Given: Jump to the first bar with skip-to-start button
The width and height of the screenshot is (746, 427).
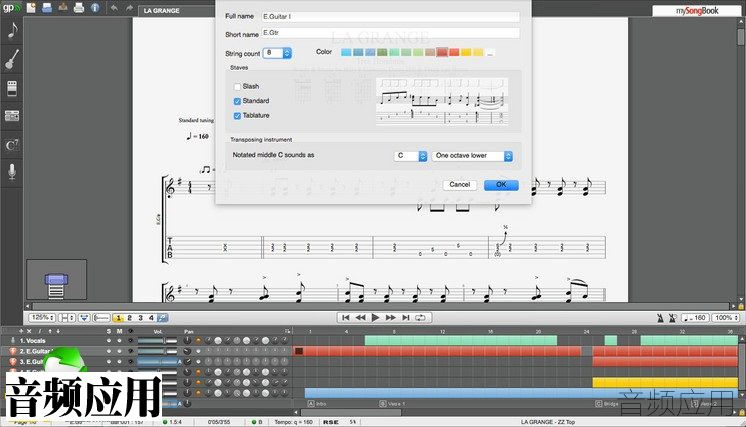Looking at the screenshot, I should (346, 318).
